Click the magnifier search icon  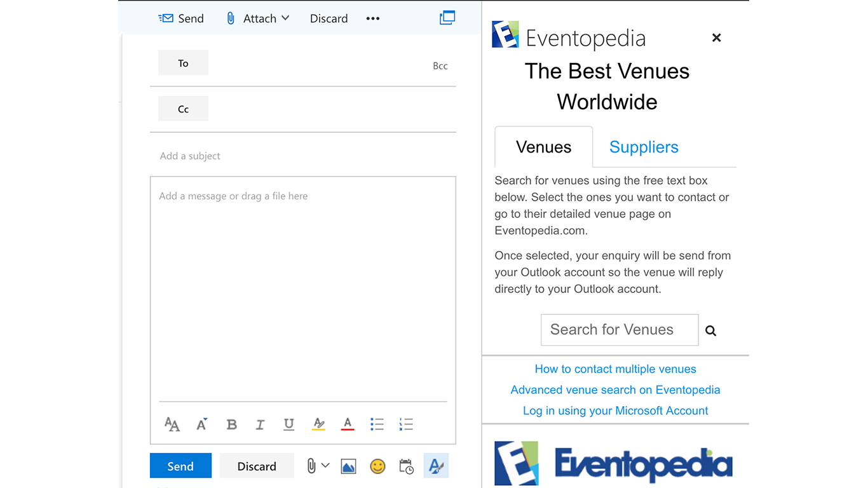711,330
